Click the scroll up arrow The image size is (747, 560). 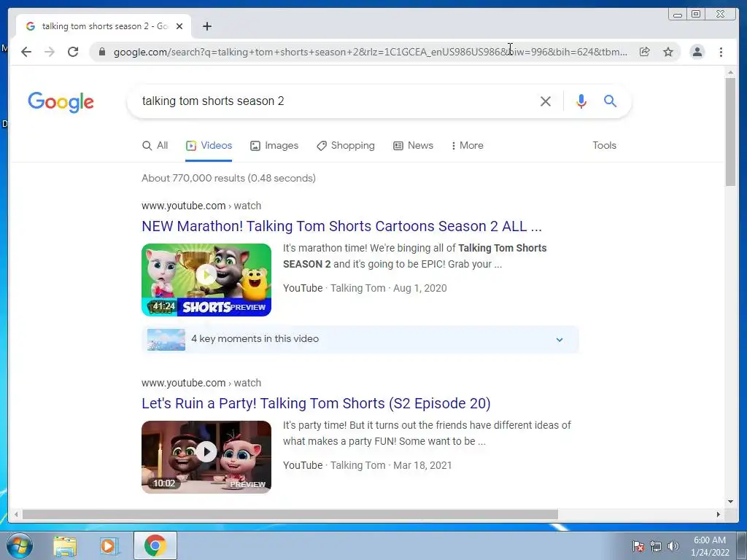click(x=730, y=72)
